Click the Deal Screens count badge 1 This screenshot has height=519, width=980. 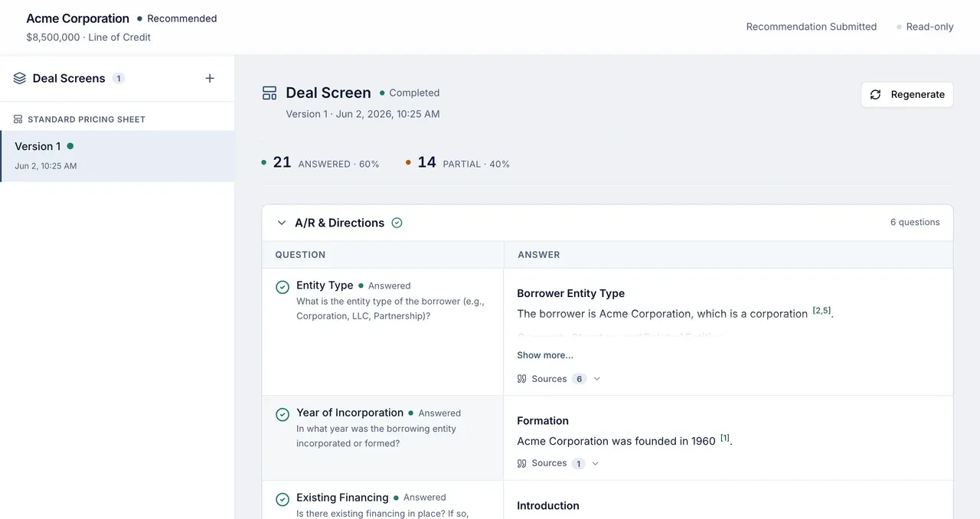[x=118, y=78]
